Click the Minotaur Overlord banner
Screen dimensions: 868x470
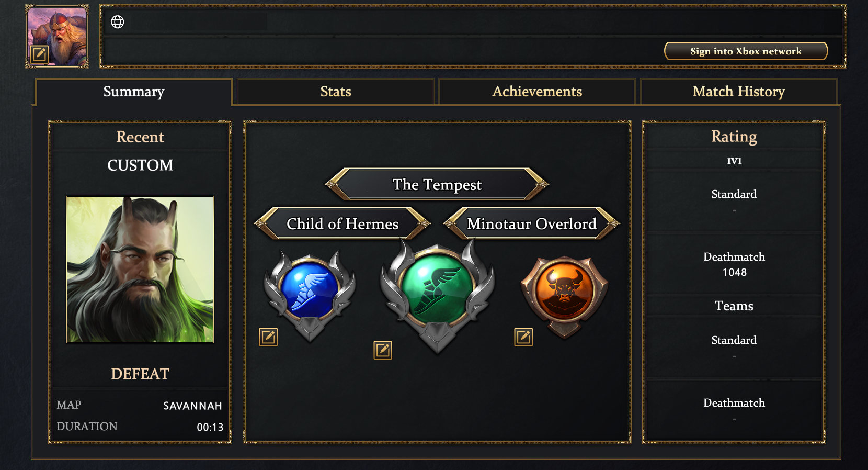[x=531, y=224]
